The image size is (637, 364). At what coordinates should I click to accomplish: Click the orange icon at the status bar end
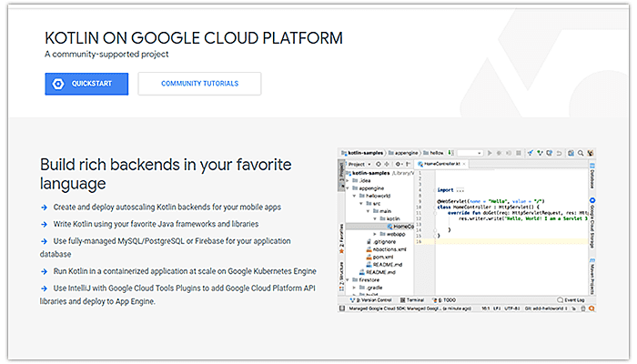point(591,308)
